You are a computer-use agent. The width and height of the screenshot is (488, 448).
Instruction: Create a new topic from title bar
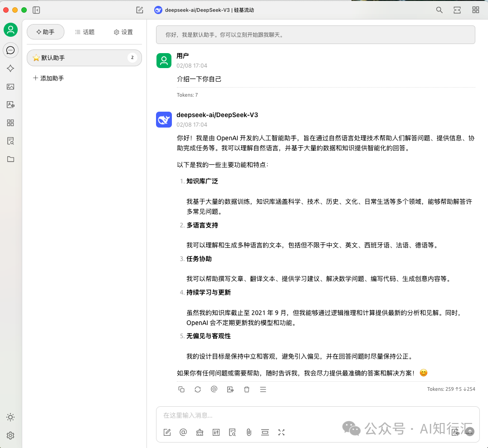[x=140, y=10]
